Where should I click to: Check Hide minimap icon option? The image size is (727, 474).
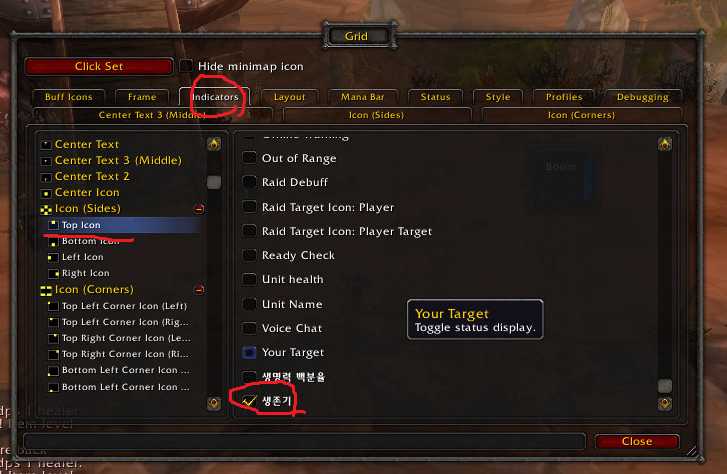(186, 66)
